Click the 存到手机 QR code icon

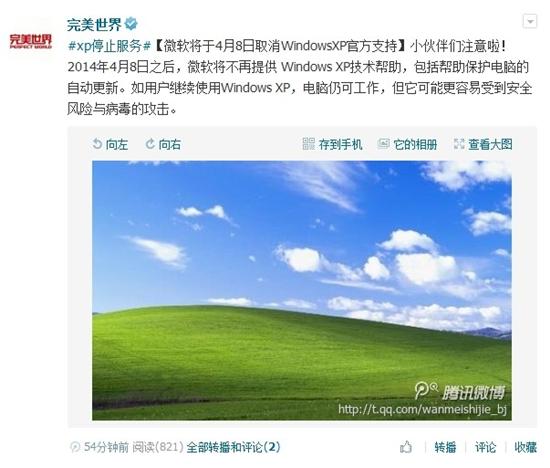coord(309,144)
